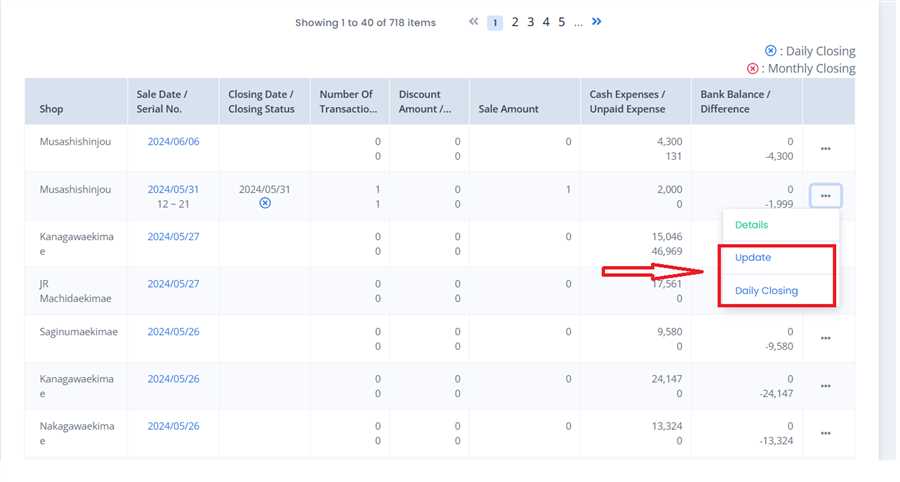Go to page 2 of results
Screen dimensions: 900x482
coord(515,22)
